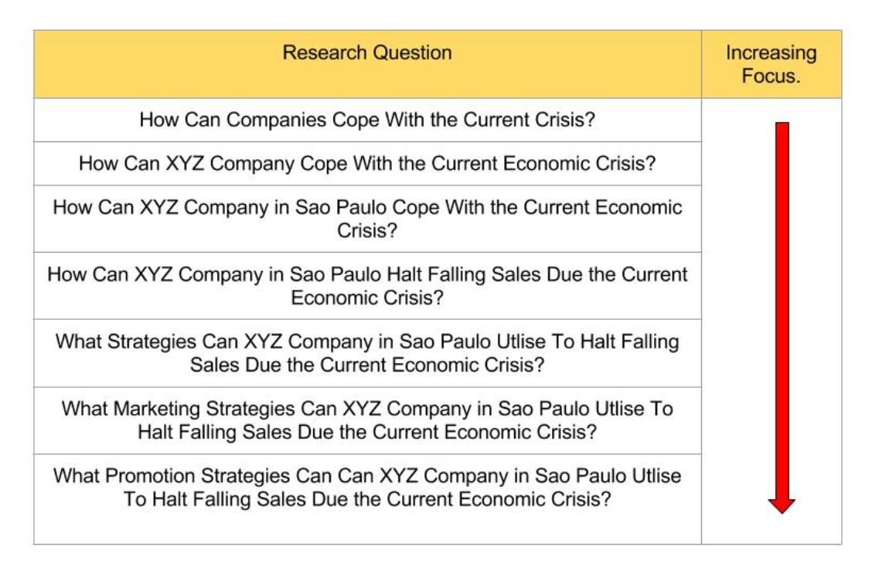Click 'Economic Crisis?' text in fourth row

pyautogui.click(x=367, y=297)
